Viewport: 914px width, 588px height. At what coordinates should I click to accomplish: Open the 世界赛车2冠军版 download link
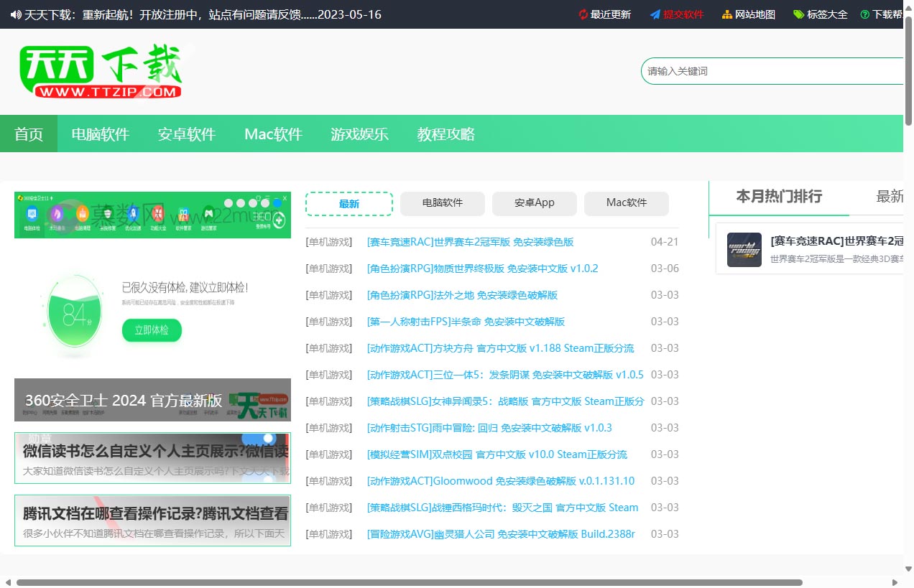pos(468,242)
